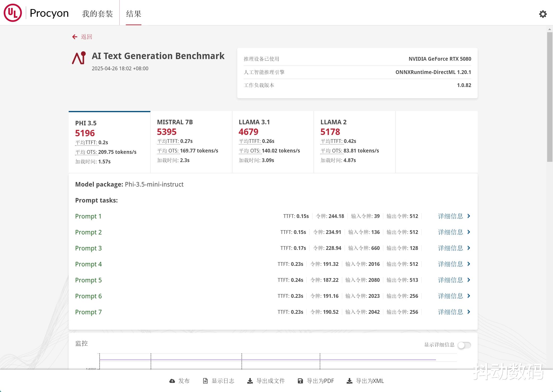The image size is (553, 392).
Task: Click the PHI 3.5 score 5196
Action: click(x=85, y=133)
